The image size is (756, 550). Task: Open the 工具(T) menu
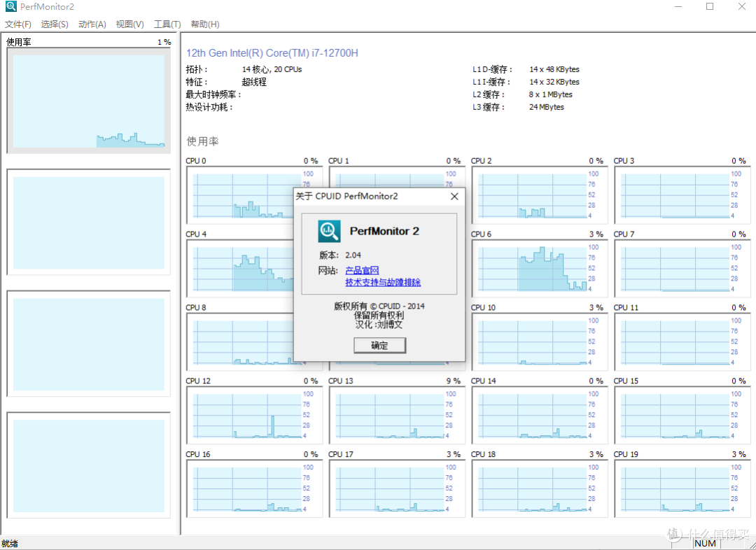(167, 24)
